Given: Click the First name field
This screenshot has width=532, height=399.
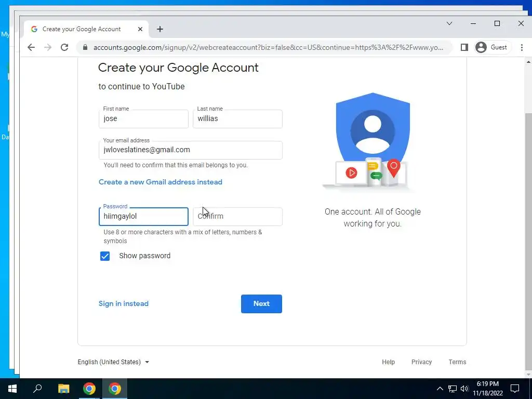Looking at the screenshot, I should tap(143, 119).
